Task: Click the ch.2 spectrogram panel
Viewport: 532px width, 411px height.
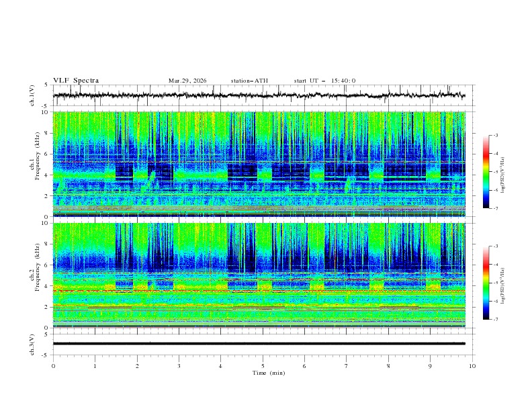Action: pos(259,275)
